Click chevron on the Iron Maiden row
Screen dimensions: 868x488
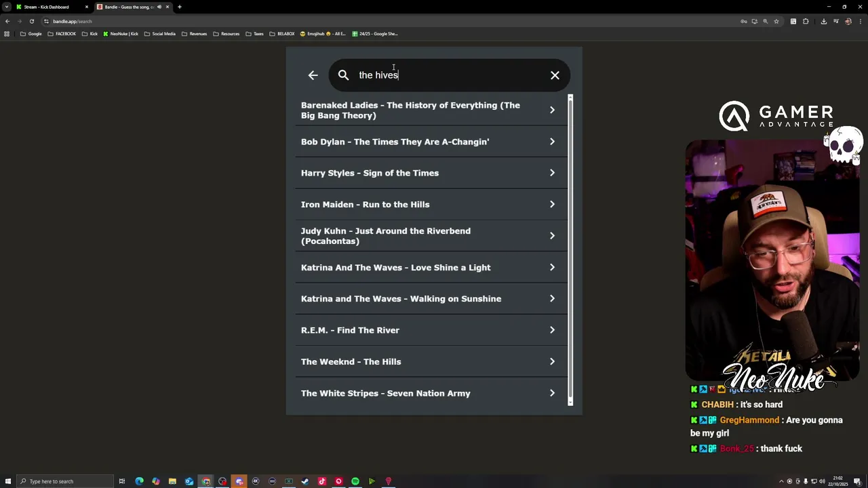point(552,204)
